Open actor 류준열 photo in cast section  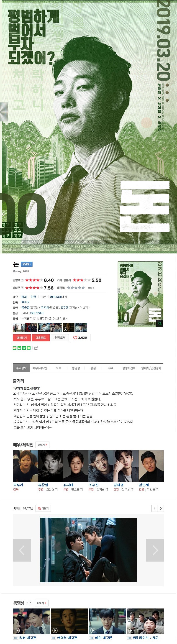point(51,466)
